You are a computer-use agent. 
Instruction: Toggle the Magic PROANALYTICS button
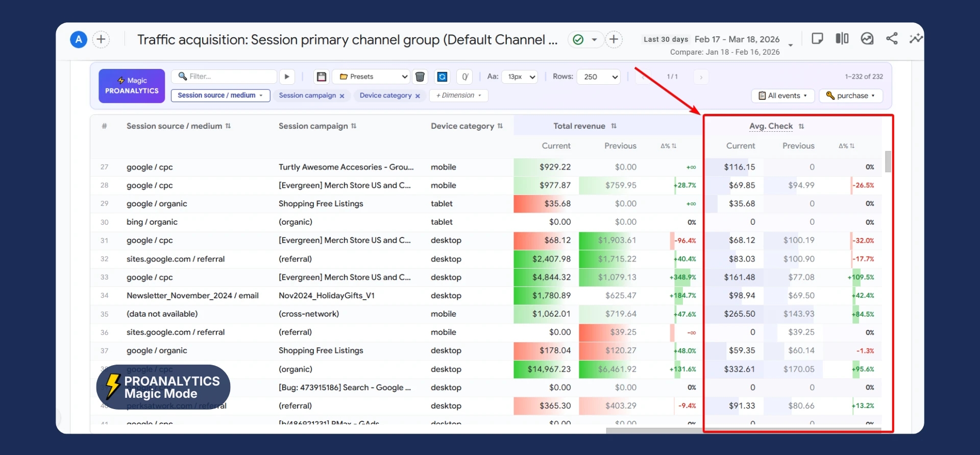click(x=132, y=86)
